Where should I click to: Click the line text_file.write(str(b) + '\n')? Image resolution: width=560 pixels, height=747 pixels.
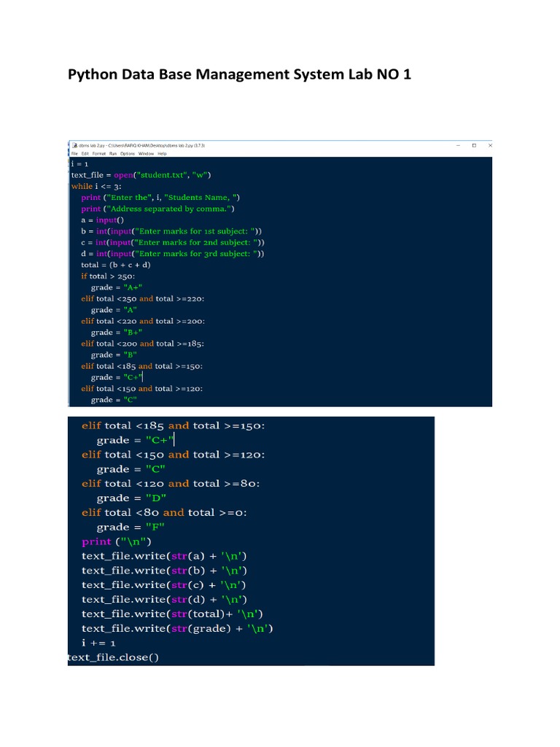pos(164,570)
